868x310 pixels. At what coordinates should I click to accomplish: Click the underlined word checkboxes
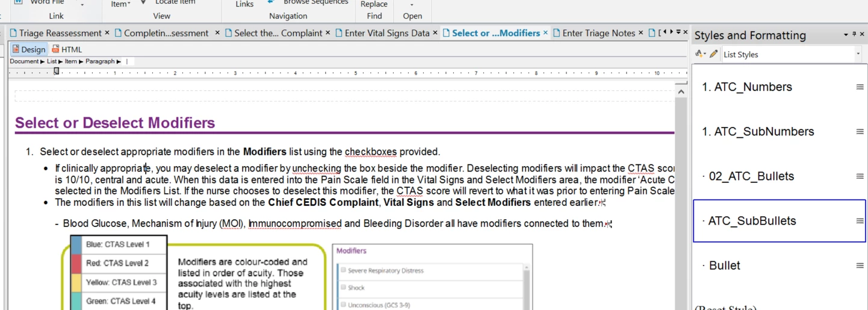click(x=371, y=152)
